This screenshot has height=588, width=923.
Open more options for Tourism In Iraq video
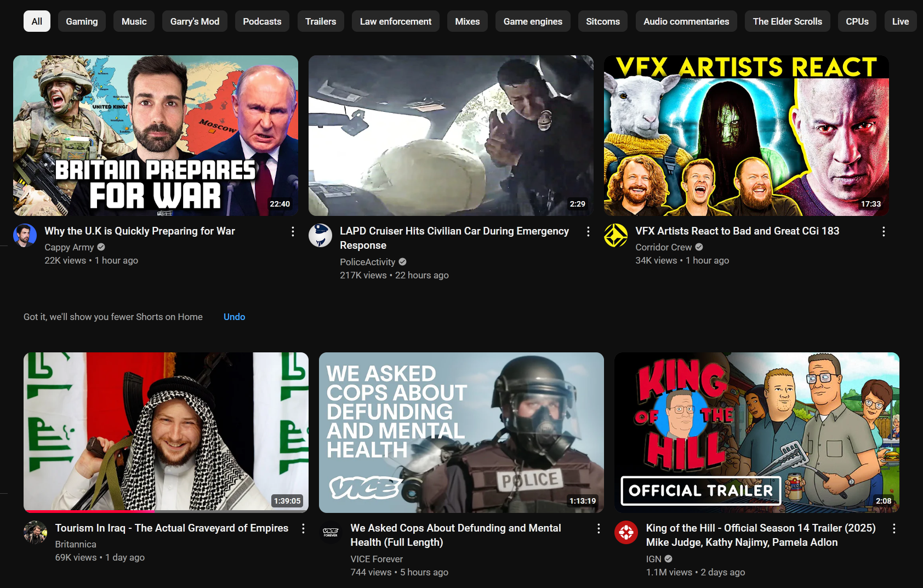303,528
